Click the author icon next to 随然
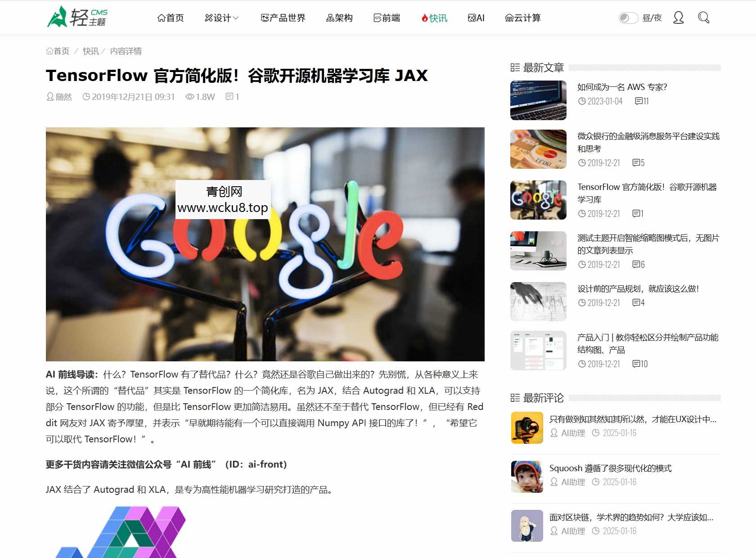 (x=49, y=96)
